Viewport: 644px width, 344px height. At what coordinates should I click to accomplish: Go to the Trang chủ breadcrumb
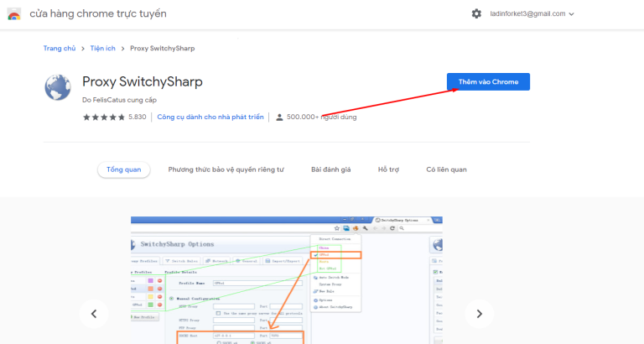58,48
